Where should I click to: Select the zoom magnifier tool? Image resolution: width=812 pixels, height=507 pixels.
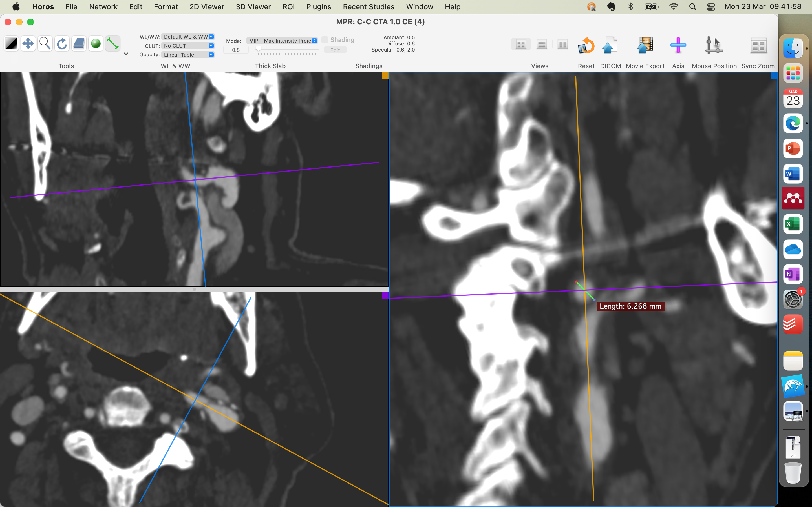click(x=45, y=44)
